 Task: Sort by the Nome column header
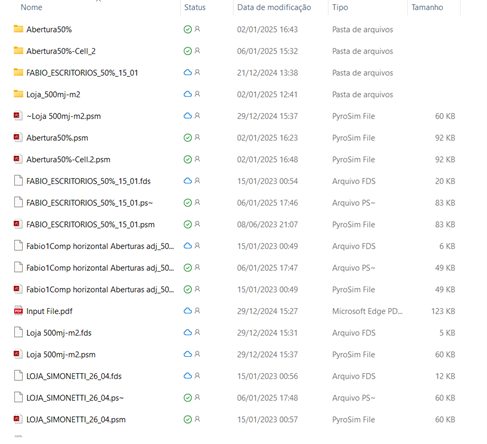(31, 7)
